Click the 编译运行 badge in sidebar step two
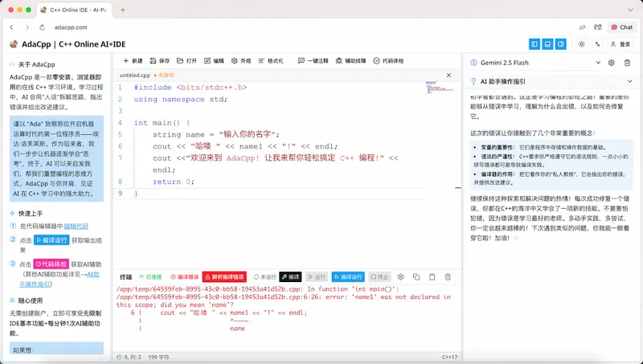 pos(51,239)
